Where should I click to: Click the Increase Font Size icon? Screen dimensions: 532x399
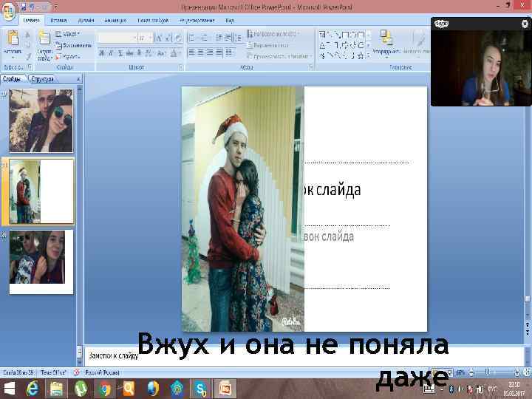click(x=158, y=38)
